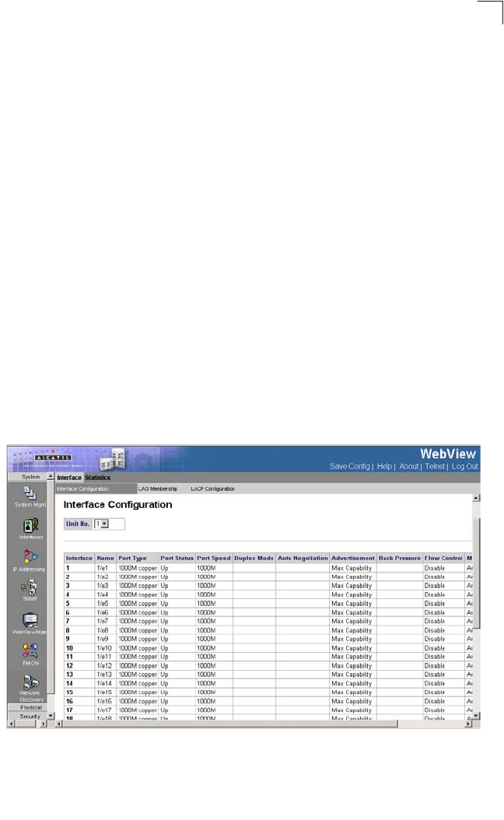504x820 pixels.
Task: Expand the System section header in sidebar
Action: (x=30, y=477)
